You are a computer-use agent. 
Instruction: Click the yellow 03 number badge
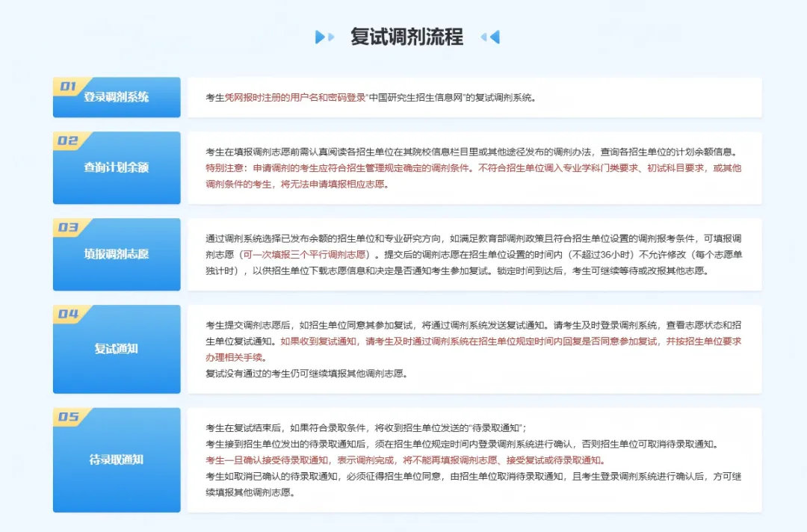tap(69, 227)
